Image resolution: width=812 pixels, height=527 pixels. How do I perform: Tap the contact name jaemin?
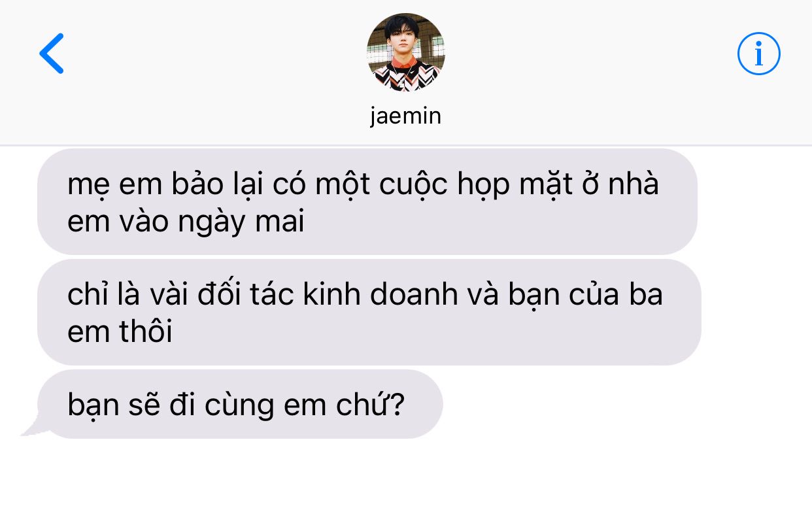coord(406,116)
